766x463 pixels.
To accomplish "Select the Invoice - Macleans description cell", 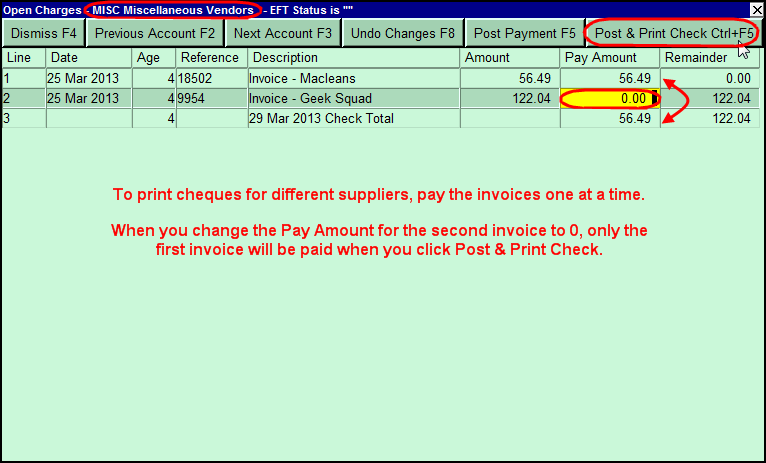I will [354, 78].
